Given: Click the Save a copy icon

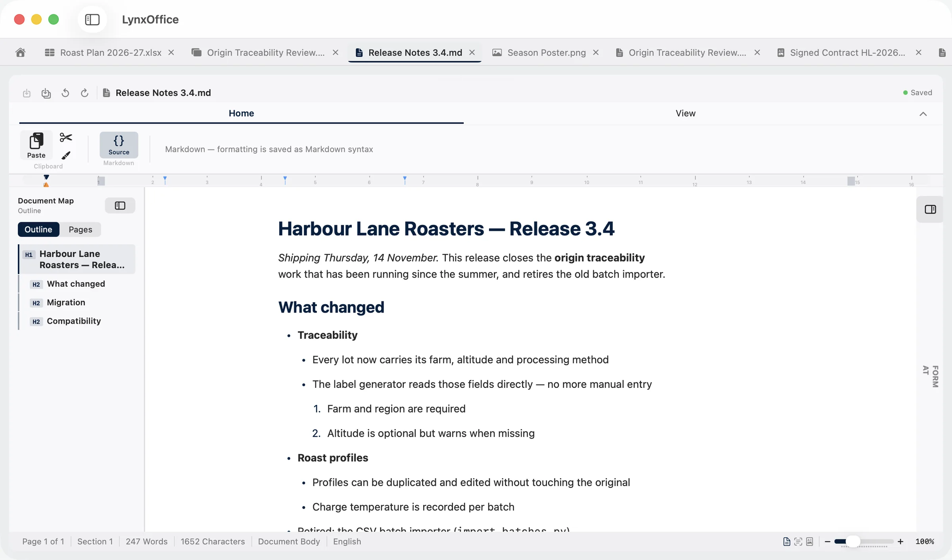Looking at the screenshot, I should point(46,93).
